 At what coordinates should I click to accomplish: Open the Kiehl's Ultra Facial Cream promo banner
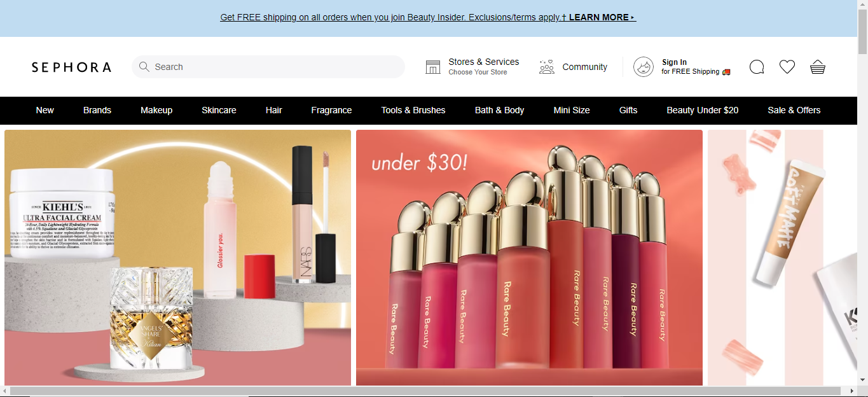[x=177, y=258]
